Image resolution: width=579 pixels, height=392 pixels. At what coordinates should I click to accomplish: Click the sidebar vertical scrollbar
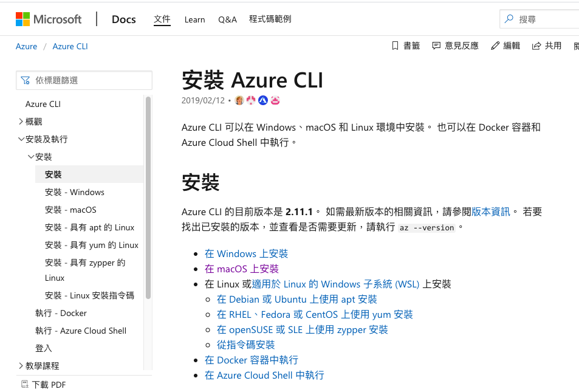click(148, 198)
